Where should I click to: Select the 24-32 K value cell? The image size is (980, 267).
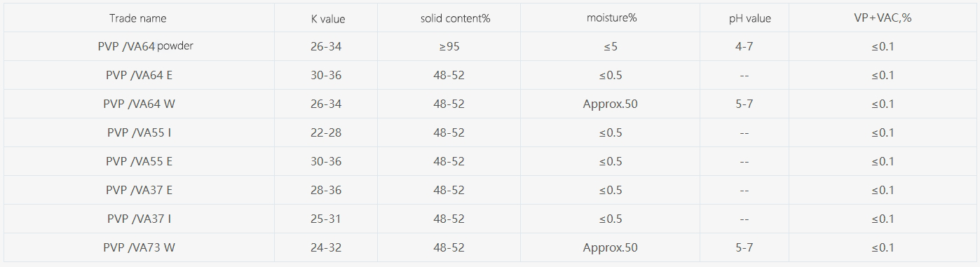click(x=326, y=247)
